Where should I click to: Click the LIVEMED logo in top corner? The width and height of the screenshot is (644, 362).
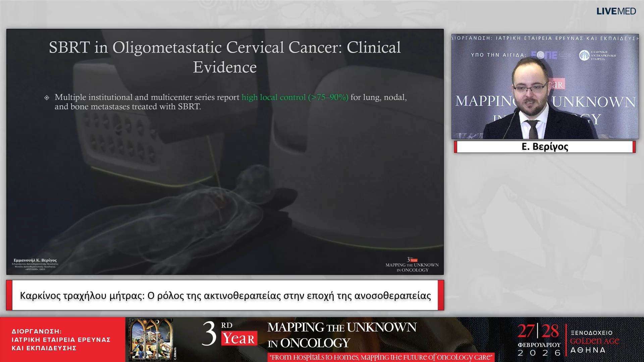[x=616, y=11]
